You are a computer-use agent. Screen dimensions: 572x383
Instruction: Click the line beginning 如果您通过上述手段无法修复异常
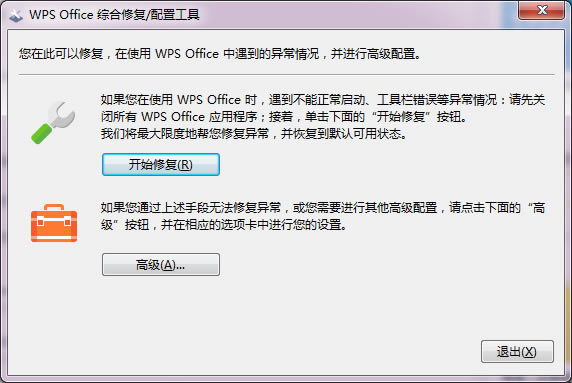[x=323, y=208]
